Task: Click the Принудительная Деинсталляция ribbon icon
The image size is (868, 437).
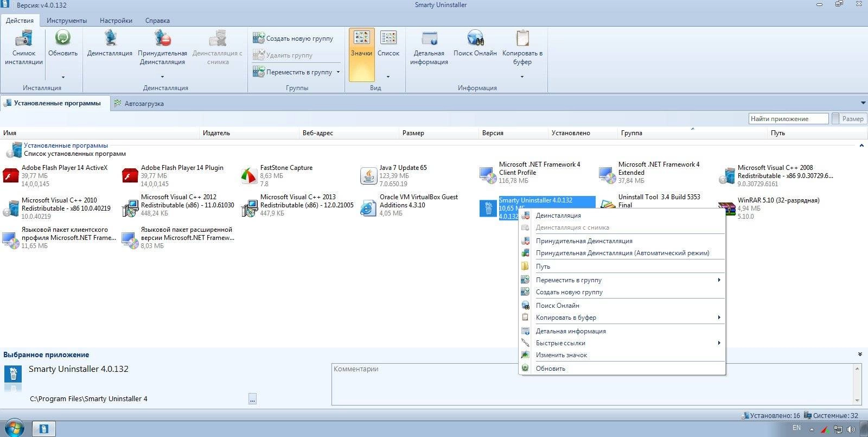Action: click(162, 39)
